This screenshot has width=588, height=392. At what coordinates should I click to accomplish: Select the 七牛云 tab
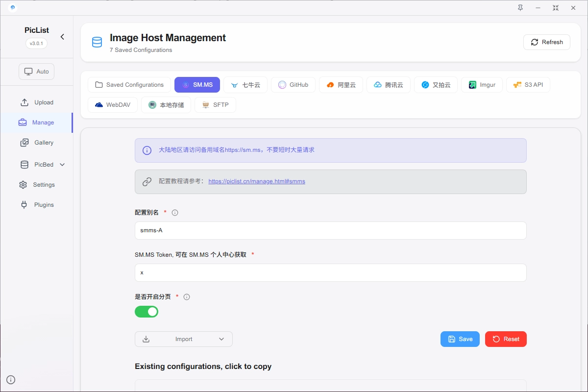click(x=245, y=85)
